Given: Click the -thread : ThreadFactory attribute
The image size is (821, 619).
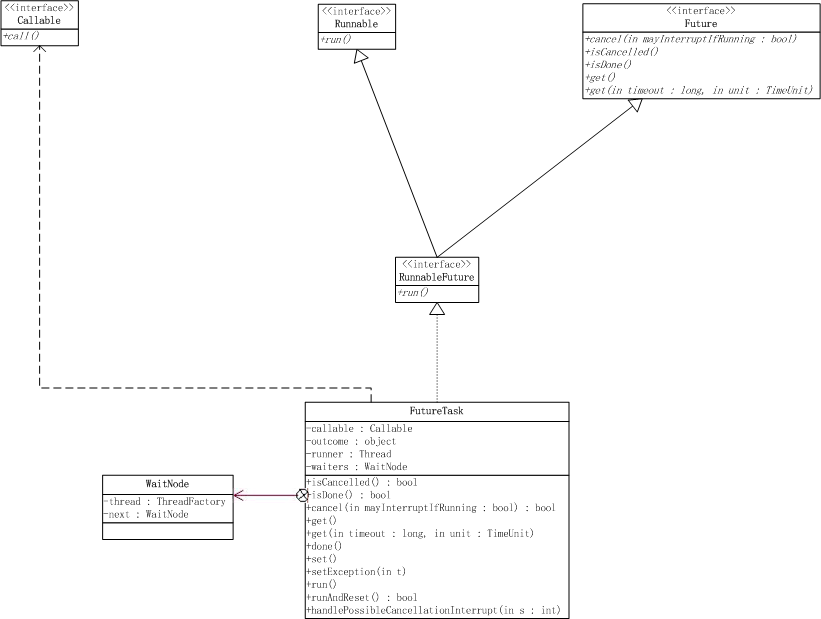Looking at the screenshot, I should coord(165,502).
